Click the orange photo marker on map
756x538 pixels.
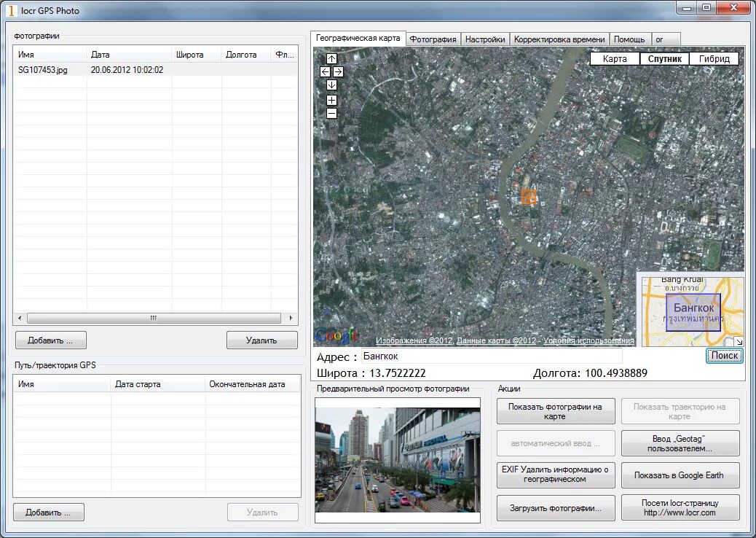[529, 197]
